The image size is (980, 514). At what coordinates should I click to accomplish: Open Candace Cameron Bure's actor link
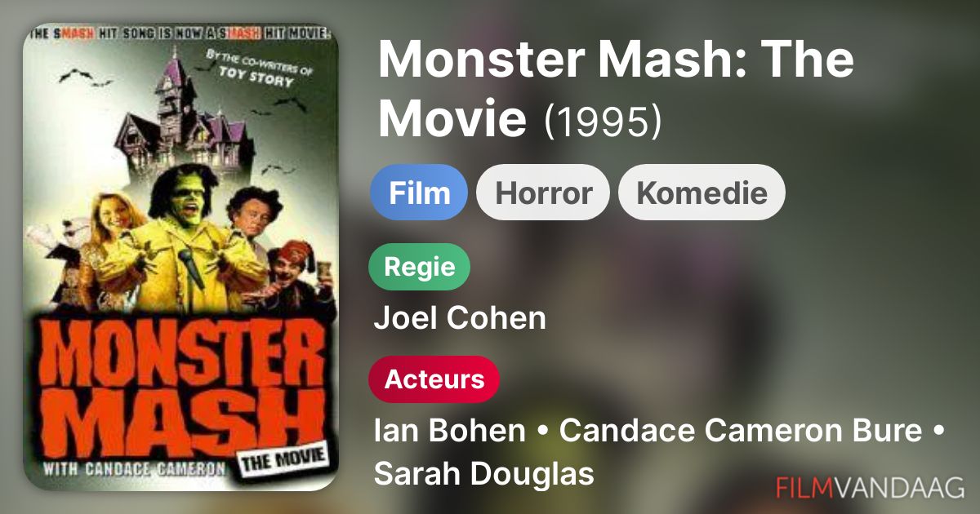point(741,431)
